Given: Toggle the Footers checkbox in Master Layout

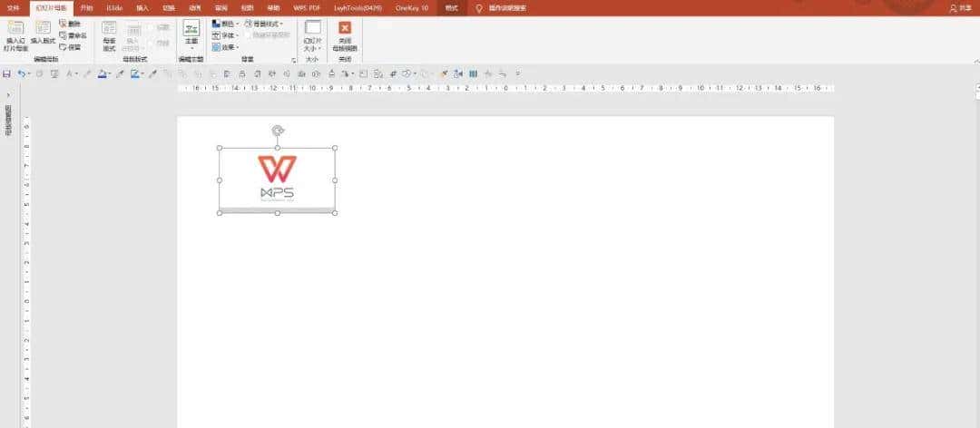Looking at the screenshot, I should point(153,42).
